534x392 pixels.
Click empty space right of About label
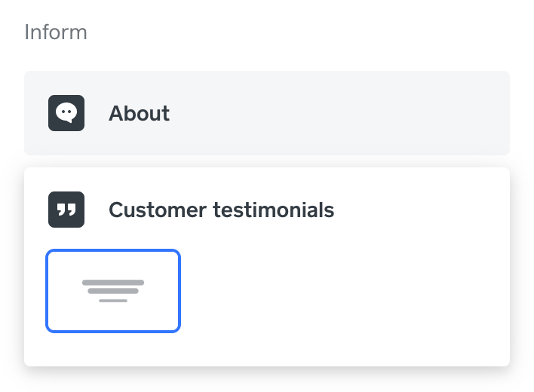coord(339,113)
